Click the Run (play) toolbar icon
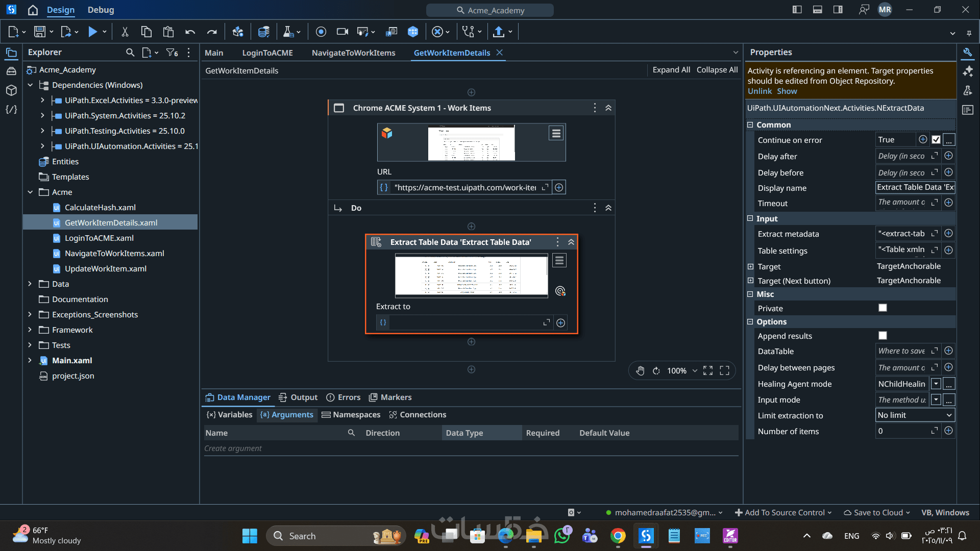This screenshot has height=551, width=980. click(92, 32)
